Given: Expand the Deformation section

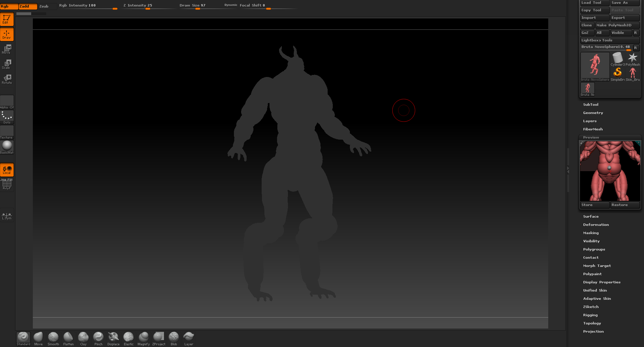Looking at the screenshot, I should pos(596,225).
